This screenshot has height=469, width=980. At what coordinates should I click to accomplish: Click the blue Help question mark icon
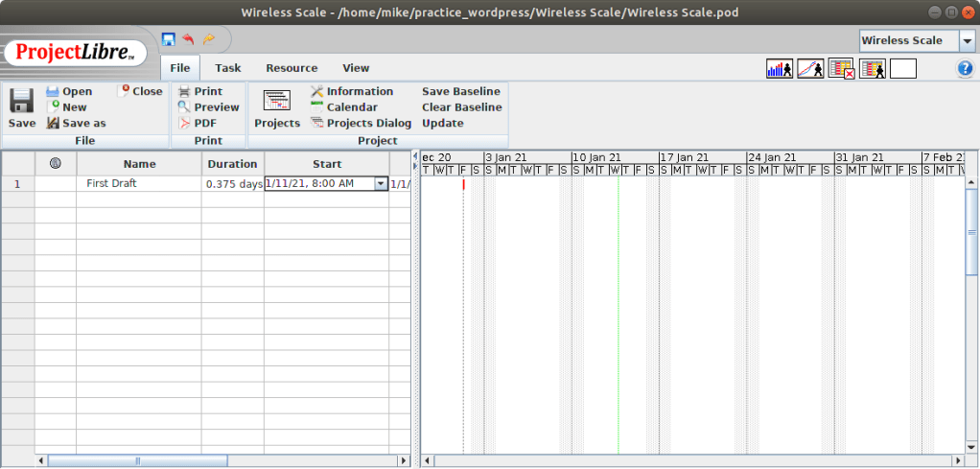point(965,69)
